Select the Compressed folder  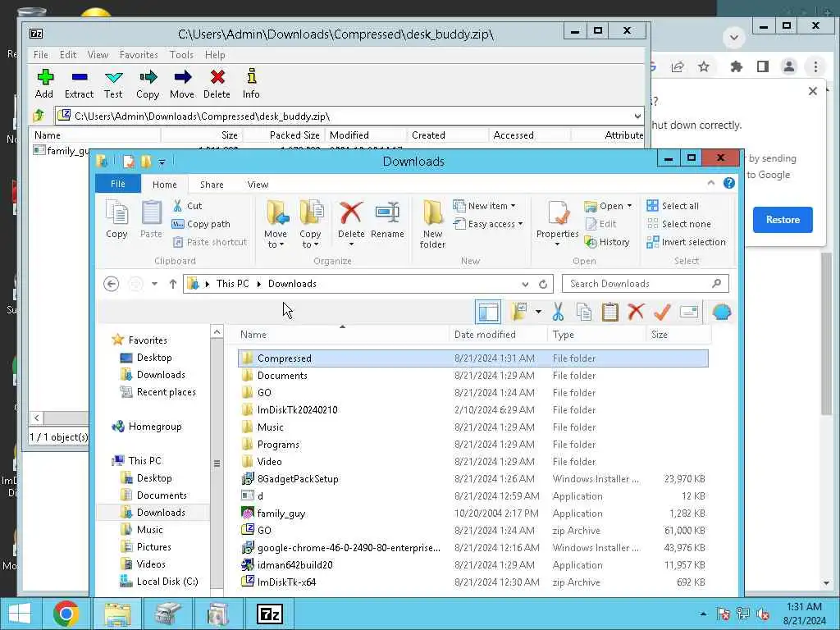[473, 358]
